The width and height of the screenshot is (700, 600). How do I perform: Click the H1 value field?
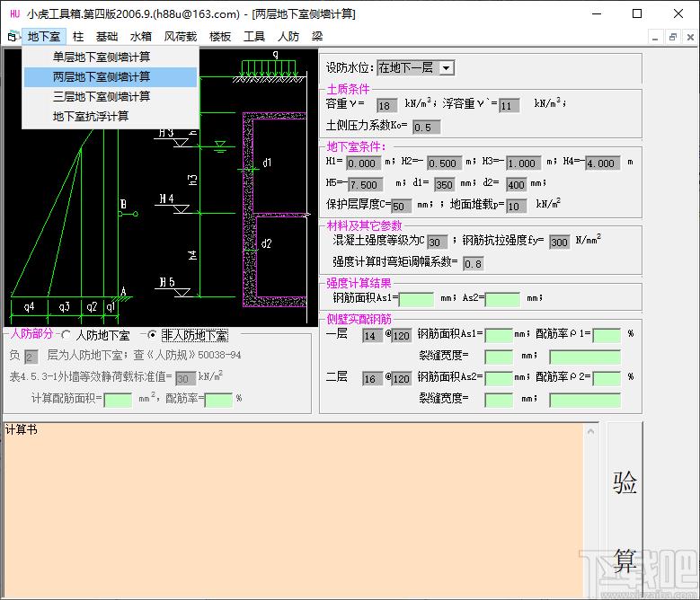click(363, 163)
